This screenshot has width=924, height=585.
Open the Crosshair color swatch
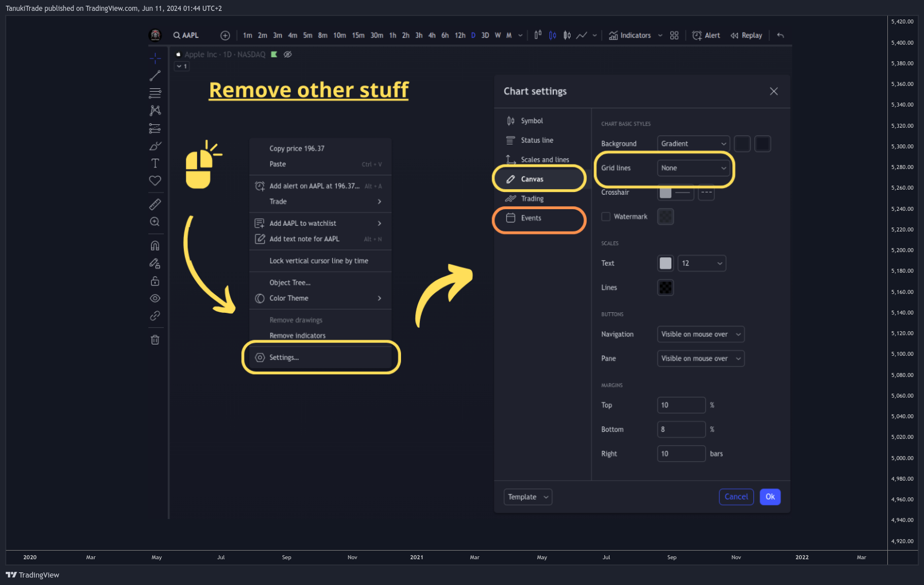coord(665,193)
